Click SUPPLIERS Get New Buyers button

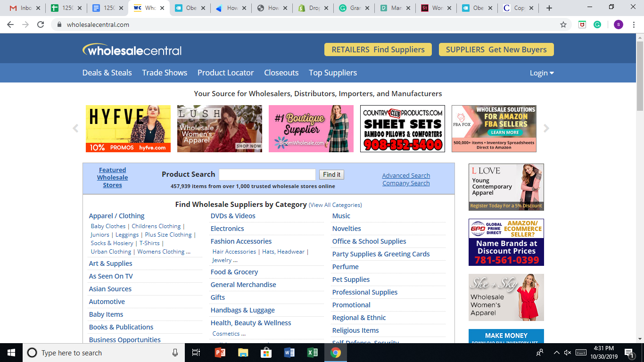[x=496, y=49]
